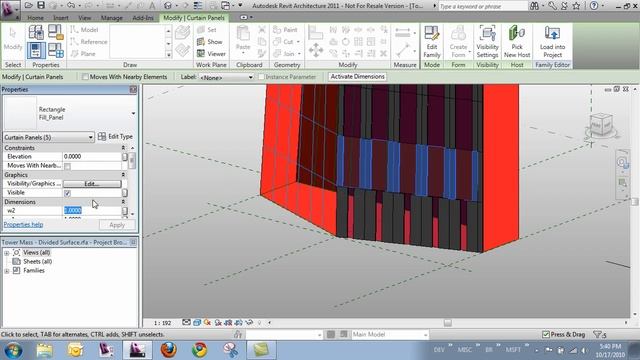Click the ViewCube in the 3D view
This screenshot has height=360, width=640.
point(601,124)
